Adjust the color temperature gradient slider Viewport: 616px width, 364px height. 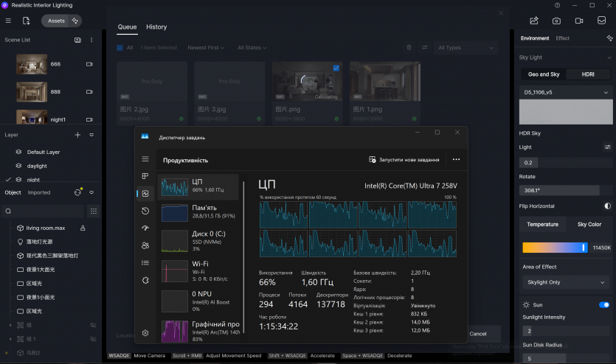555,248
